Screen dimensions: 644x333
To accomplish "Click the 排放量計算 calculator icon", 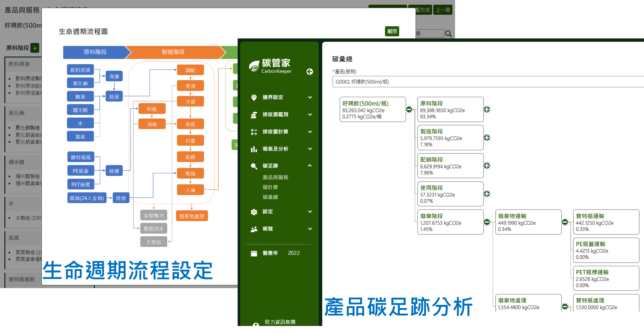I will click(254, 132).
